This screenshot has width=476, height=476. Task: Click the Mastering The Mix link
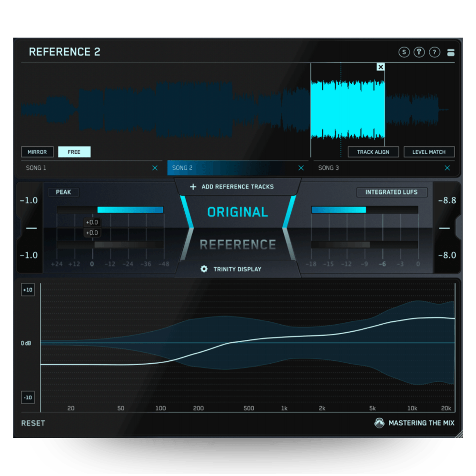pyautogui.click(x=421, y=423)
